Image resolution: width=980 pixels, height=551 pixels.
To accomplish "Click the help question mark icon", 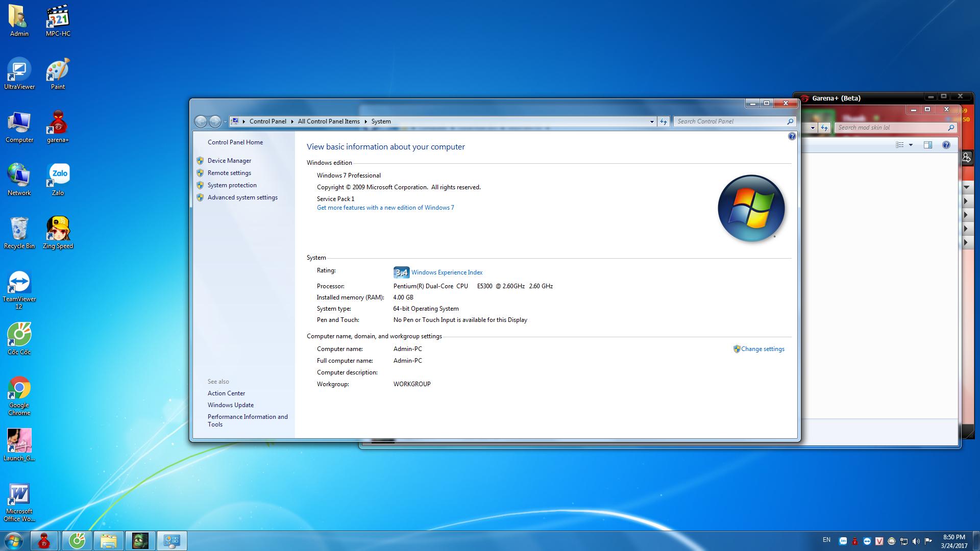I will pos(792,136).
